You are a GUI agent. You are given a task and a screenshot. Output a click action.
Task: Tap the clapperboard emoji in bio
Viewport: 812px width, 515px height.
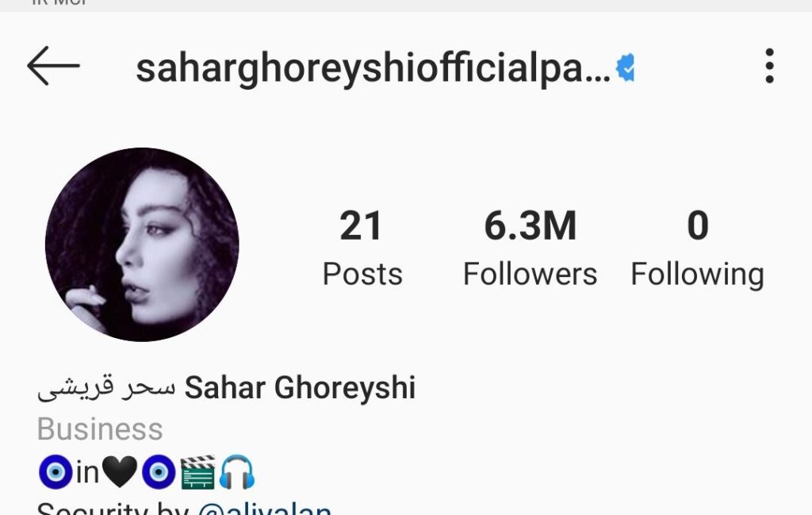click(x=197, y=472)
